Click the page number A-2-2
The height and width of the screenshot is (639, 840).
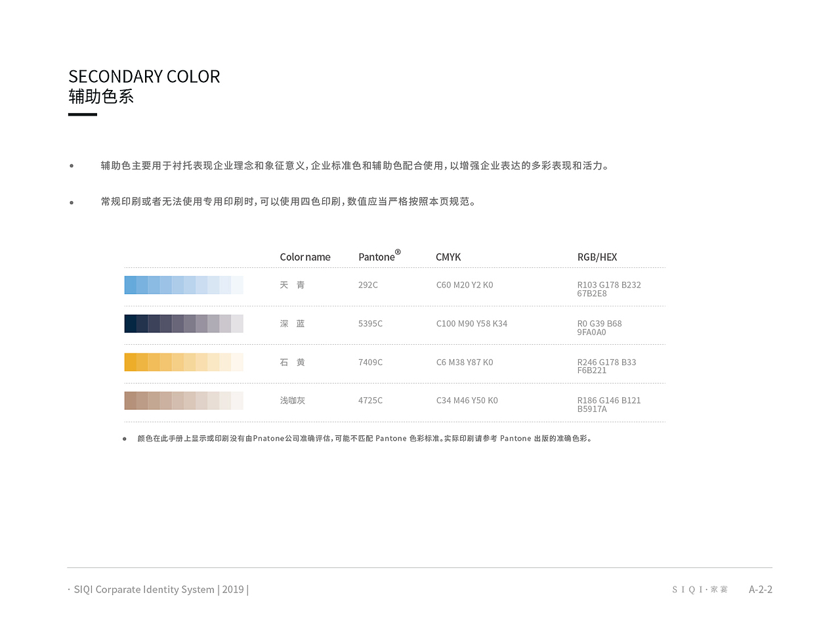coord(761,590)
